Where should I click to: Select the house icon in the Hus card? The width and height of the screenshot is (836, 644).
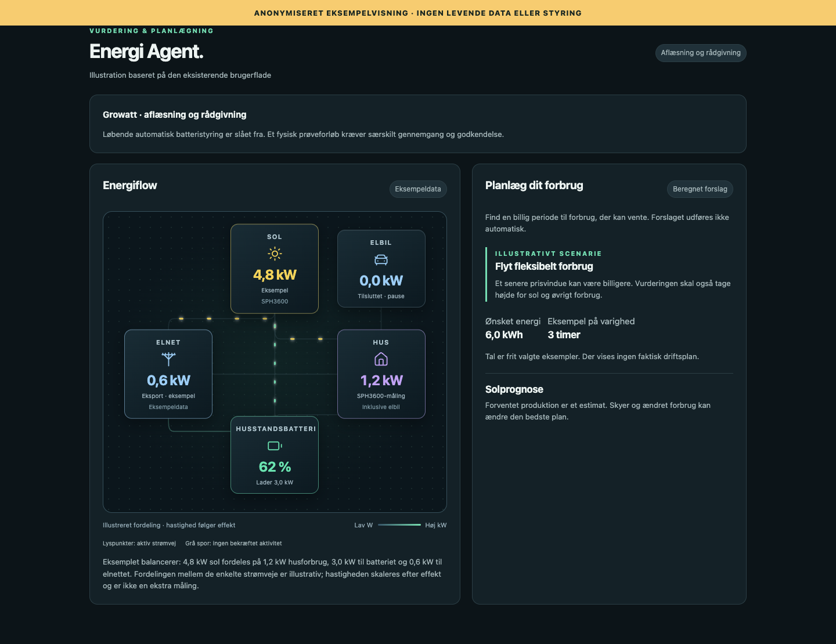381,359
